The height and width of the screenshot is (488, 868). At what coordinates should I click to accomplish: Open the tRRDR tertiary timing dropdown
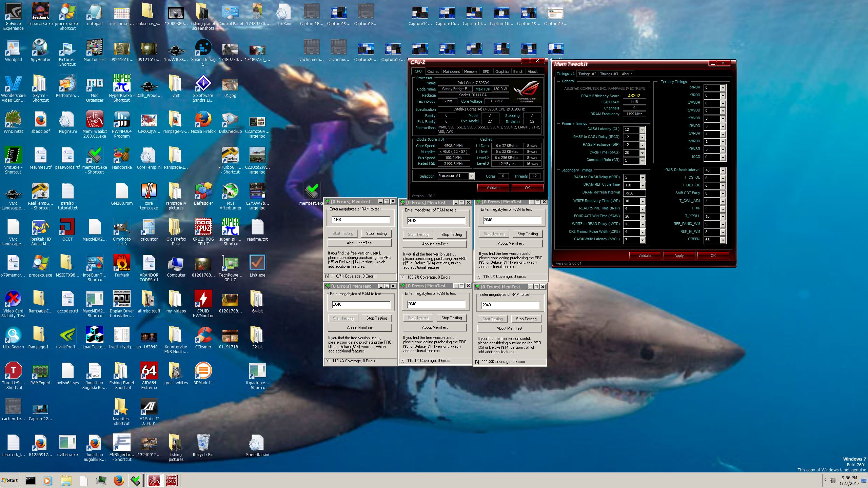(x=723, y=88)
